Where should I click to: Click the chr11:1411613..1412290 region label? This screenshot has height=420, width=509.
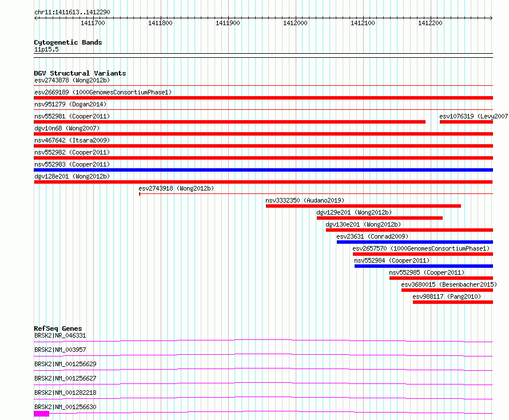point(72,12)
